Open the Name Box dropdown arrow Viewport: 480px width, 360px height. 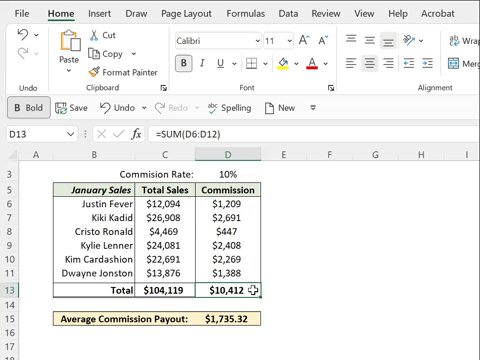[70, 134]
